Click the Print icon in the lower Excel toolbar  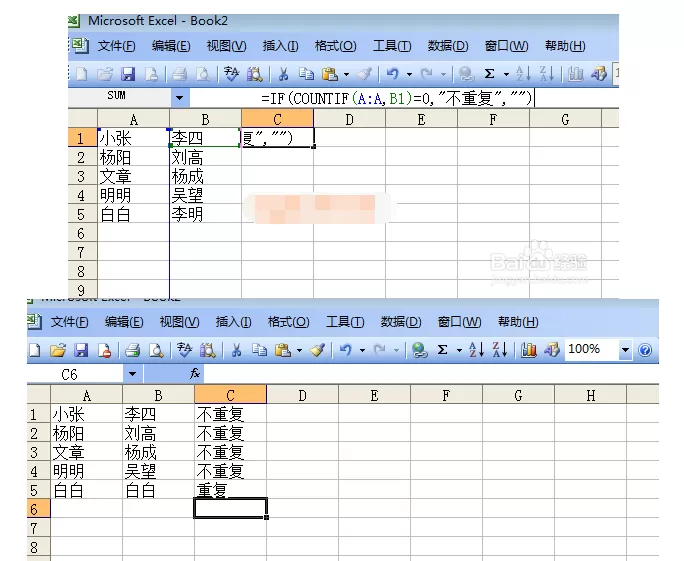tap(133, 350)
